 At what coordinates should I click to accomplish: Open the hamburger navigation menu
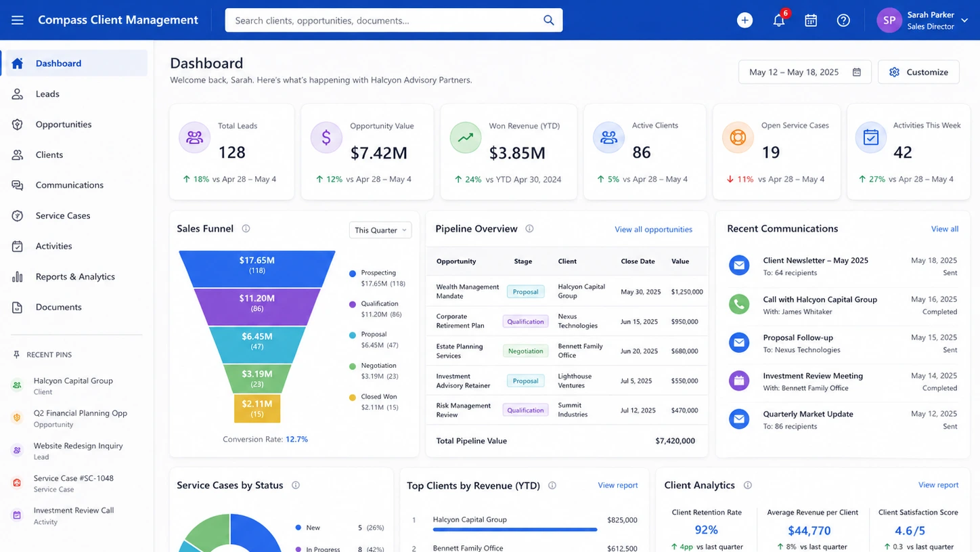tap(18, 20)
